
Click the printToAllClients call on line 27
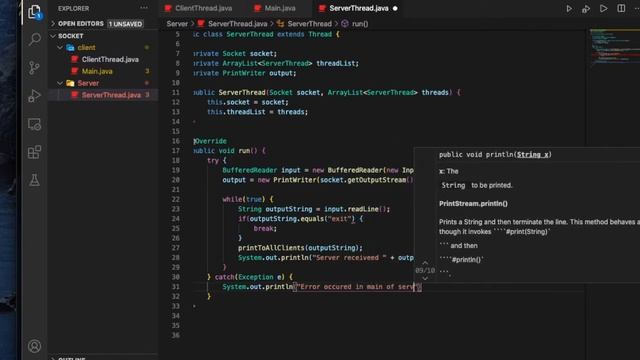pos(300,248)
